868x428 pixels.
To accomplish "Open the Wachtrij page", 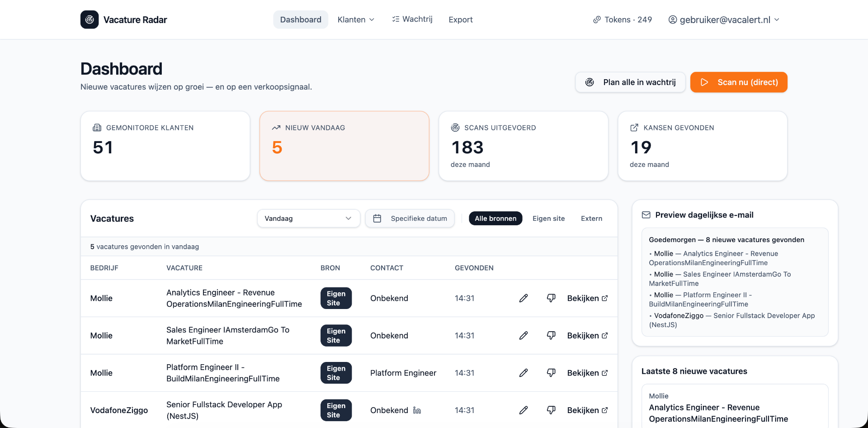I will [412, 19].
